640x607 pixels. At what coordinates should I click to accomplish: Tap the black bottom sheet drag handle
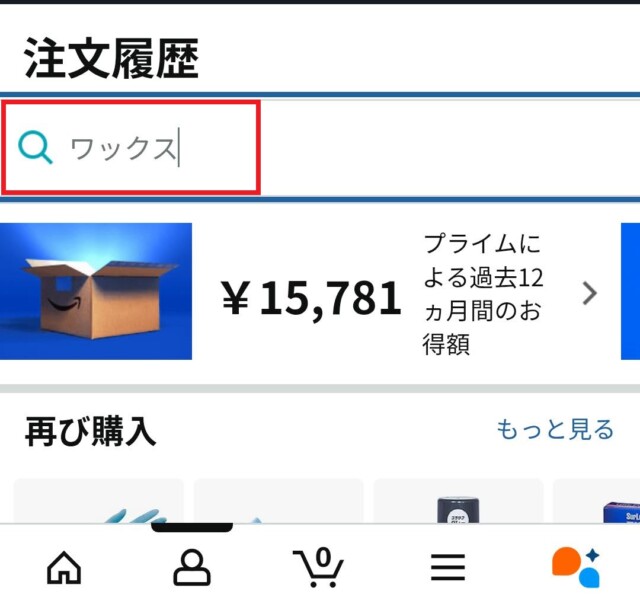(x=192, y=527)
